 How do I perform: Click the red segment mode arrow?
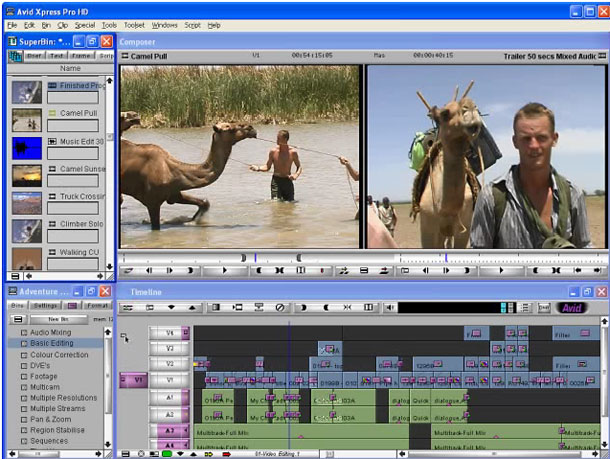[226, 454]
